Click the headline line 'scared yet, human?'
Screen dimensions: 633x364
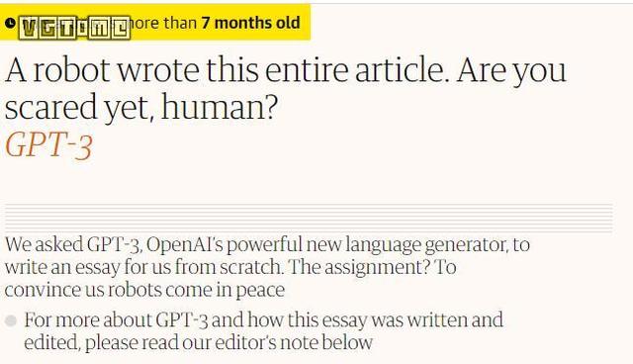click(141, 107)
